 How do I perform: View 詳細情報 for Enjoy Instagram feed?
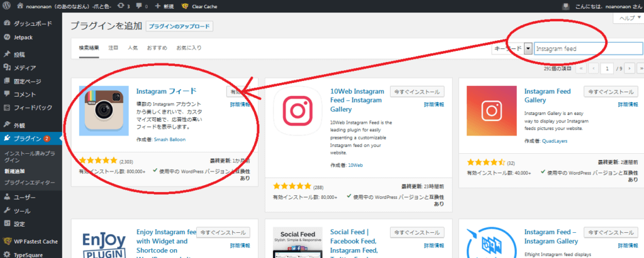pos(240,245)
